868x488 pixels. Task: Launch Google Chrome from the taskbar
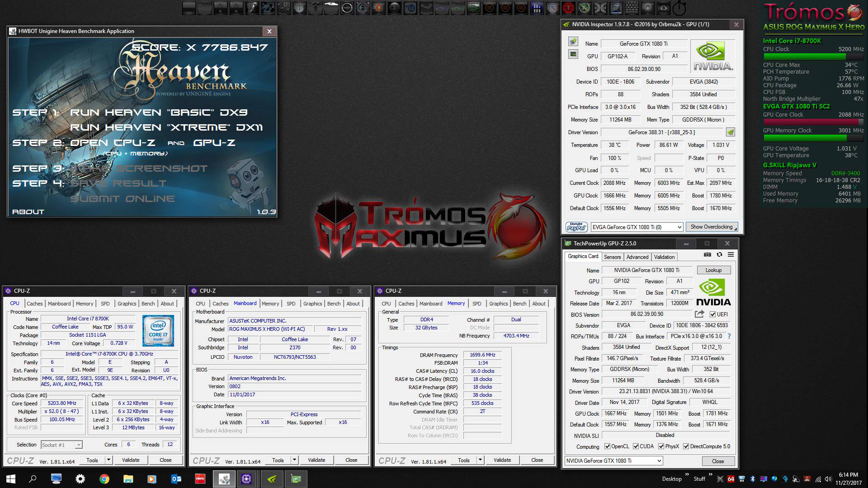tap(104, 479)
